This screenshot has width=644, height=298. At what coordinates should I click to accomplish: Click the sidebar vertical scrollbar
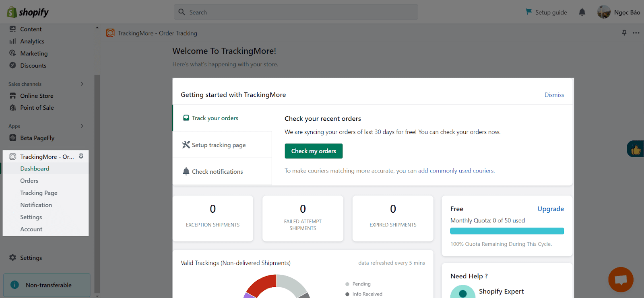point(97,184)
